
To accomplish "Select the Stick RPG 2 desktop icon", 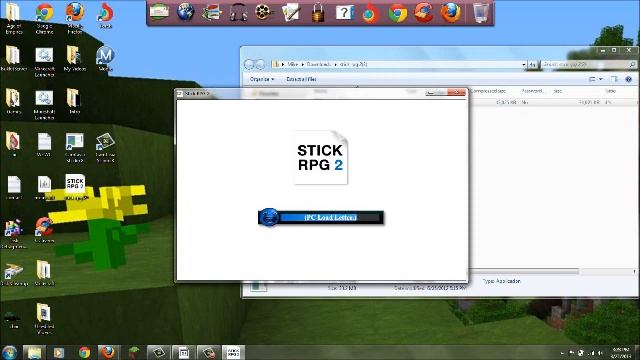I will click(x=75, y=188).
